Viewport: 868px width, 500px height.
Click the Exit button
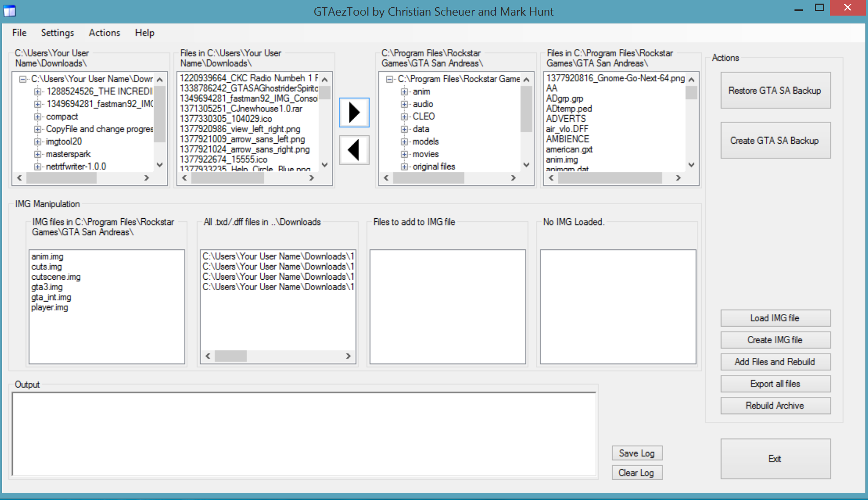click(x=775, y=459)
